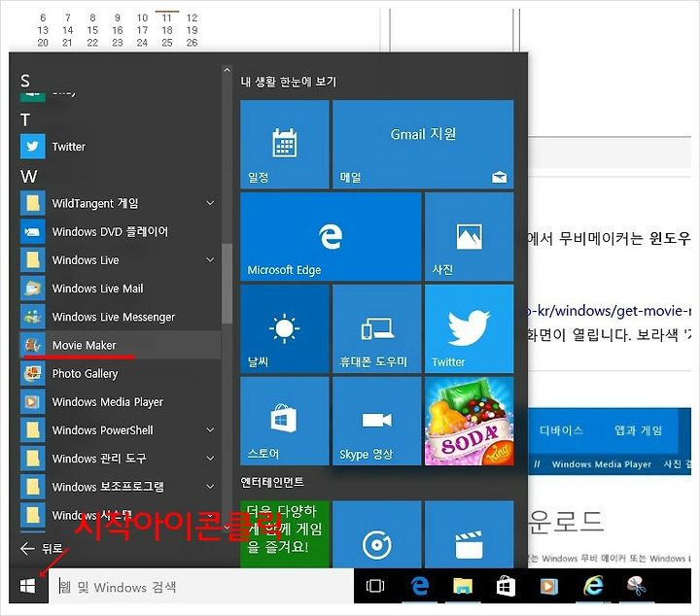Go back with the 뒤로 button
The width and height of the screenshot is (700, 616).
[x=42, y=548]
